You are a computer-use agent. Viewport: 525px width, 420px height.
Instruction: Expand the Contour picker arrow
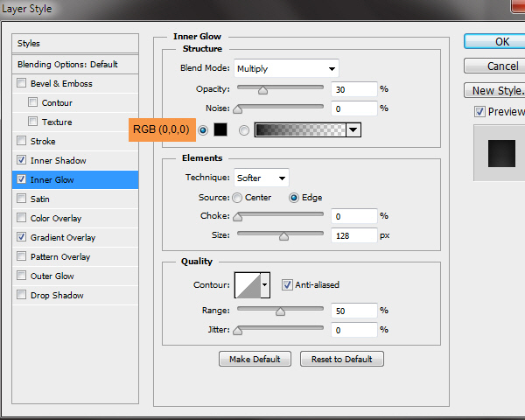point(265,285)
